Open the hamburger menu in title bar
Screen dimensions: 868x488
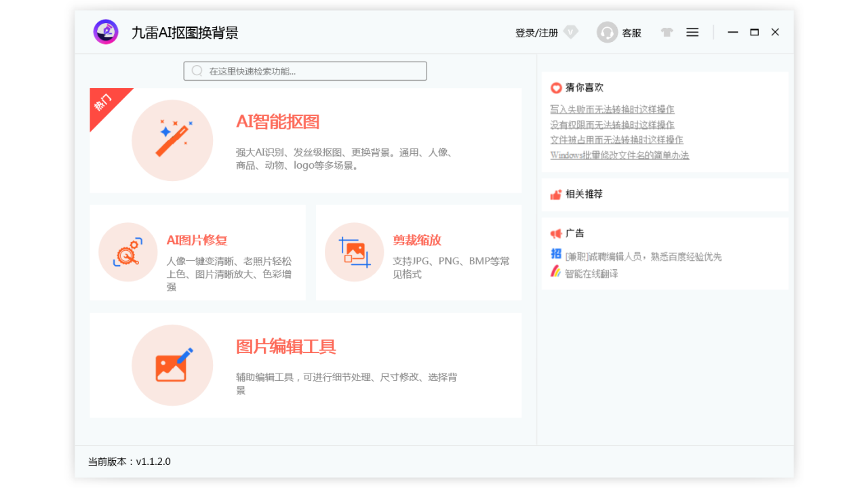[x=692, y=32]
